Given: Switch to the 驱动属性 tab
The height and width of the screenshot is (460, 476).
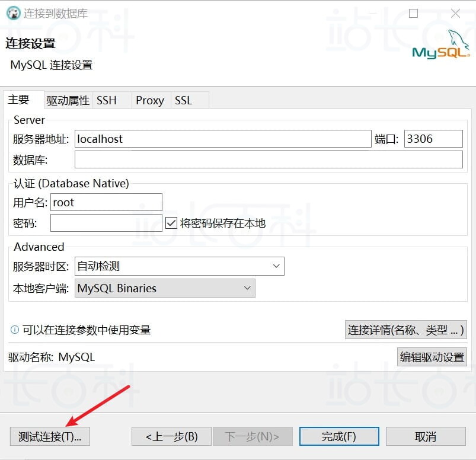Looking at the screenshot, I should pos(67,101).
